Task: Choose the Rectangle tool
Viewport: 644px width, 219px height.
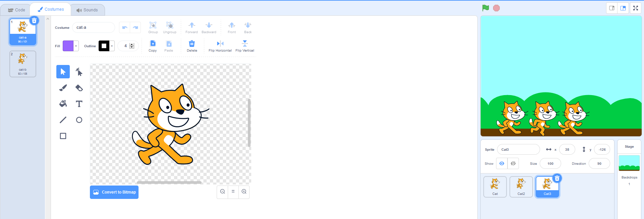Action: [63, 136]
